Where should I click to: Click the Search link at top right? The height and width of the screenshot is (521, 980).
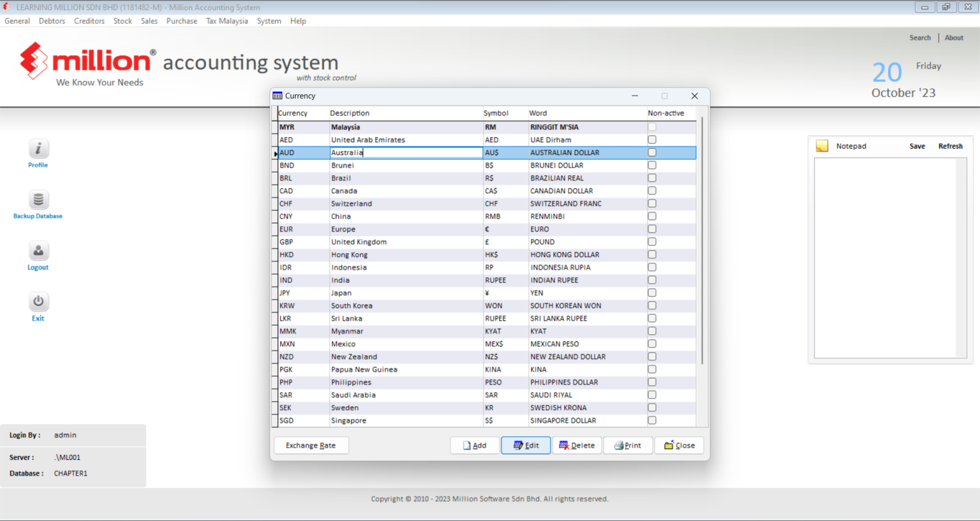[920, 38]
